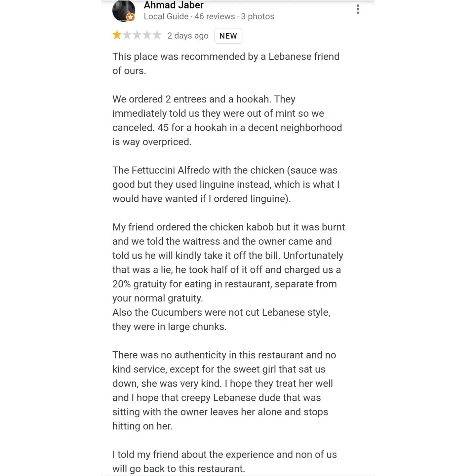Click the "Local Guide" label
The height and width of the screenshot is (476, 476).
pos(166,17)
